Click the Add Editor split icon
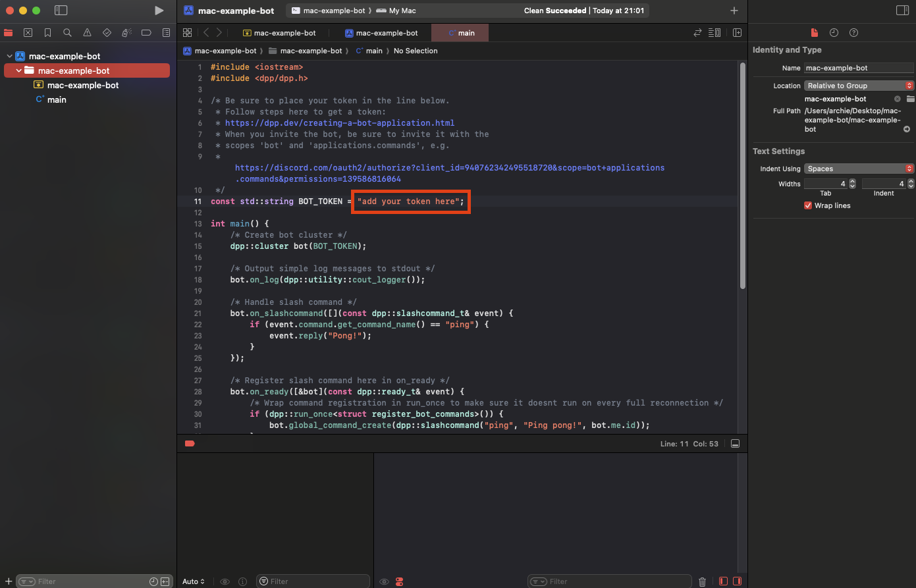916x588 pixels. [737, 33]
